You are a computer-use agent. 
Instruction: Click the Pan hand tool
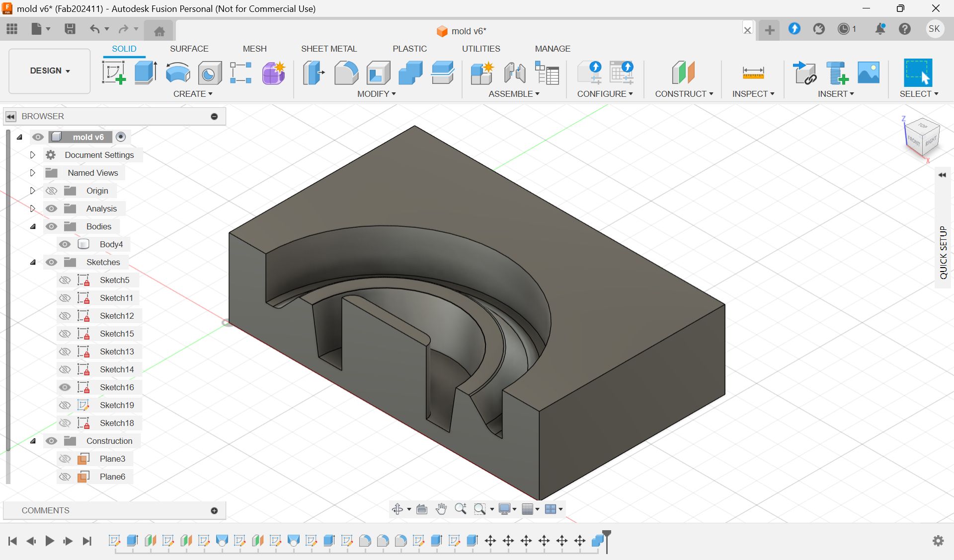(x=441, y=509)
